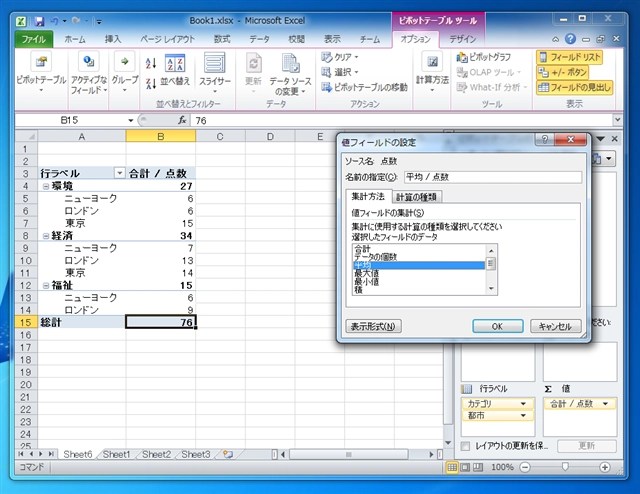This screenshot has height=494, width=640.
Task: Adjust the zoom slider handle
Action: pos(565,467)
